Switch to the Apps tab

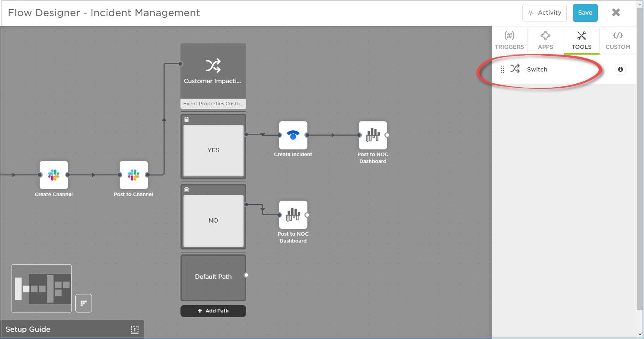coord(546,40)
